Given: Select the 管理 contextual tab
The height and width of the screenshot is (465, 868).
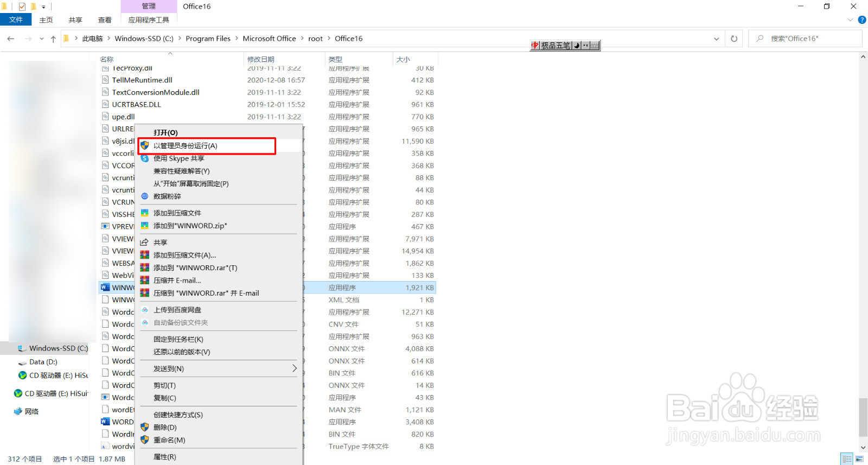Looking at the screenshot, I should (x=149, y=6).
